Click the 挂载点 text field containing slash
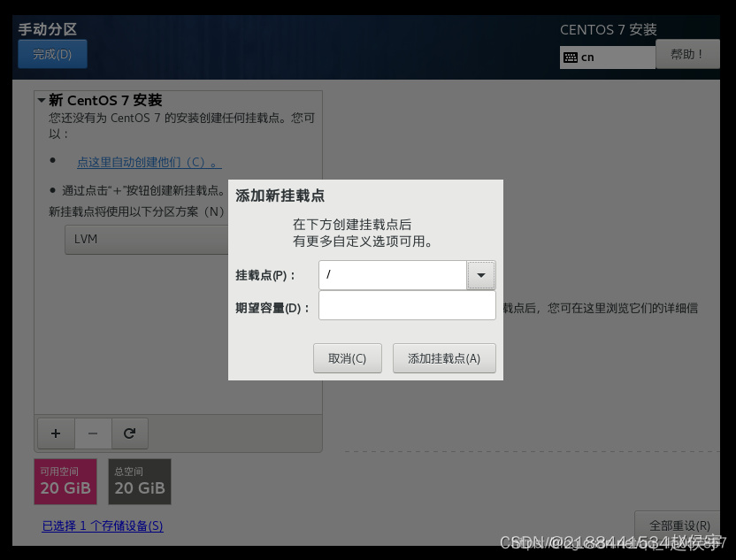 [393, 275]
